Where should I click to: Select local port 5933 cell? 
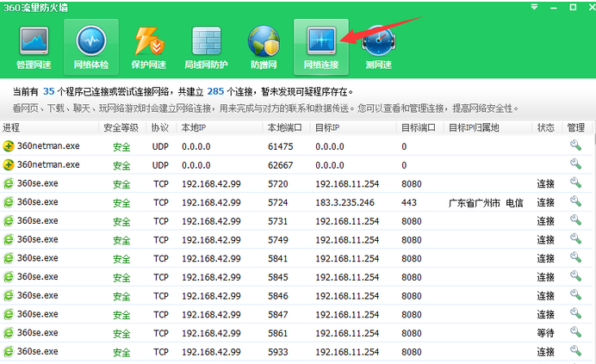pyautogui.click(x=278, y=352)
